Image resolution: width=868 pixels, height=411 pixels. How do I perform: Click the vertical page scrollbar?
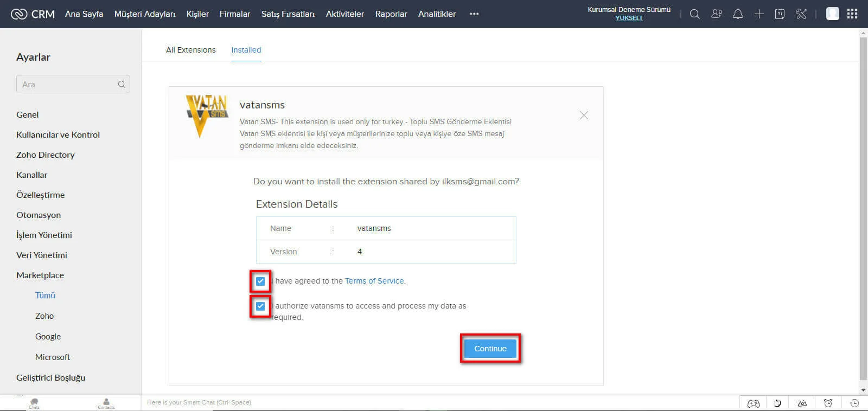[x=863, y=208]
